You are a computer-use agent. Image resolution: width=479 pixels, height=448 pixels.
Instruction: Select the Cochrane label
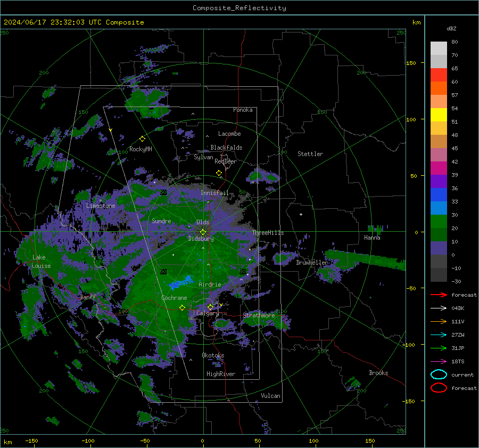click(x=174, y=298)
